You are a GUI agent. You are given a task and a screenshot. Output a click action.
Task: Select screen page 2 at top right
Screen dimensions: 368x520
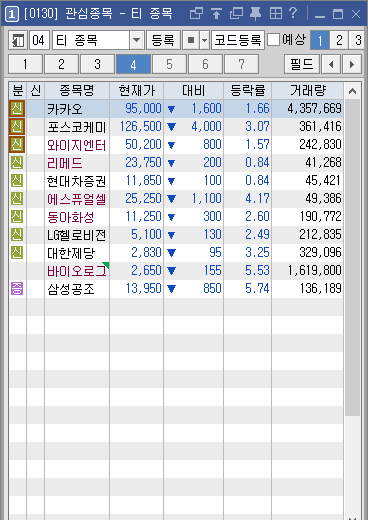point(339,40)
